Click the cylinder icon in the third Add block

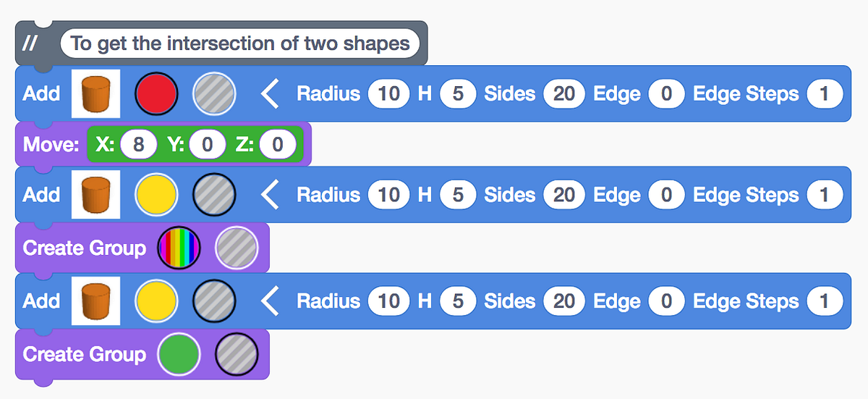[x=95, y=301]
